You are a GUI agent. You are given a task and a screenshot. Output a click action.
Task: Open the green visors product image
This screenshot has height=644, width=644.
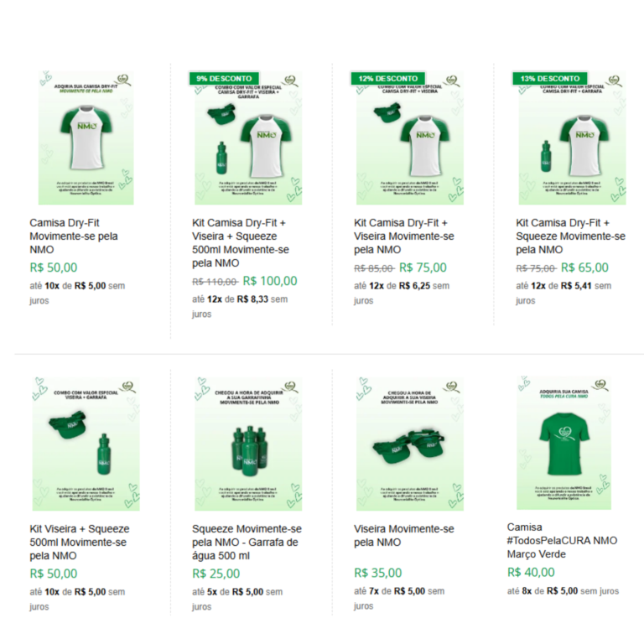click(409, 444)
